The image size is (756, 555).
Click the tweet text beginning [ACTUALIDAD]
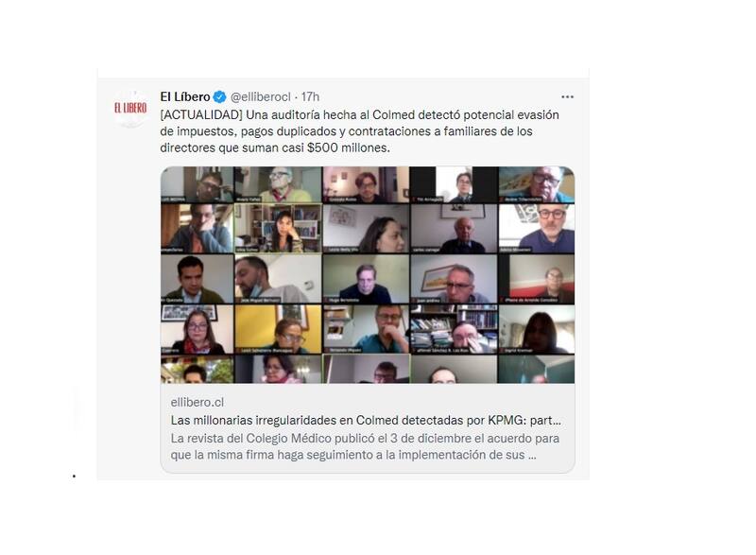point(359,131)
